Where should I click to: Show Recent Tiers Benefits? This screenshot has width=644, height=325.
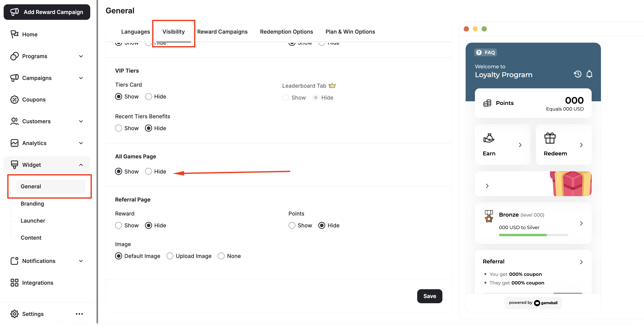[118, 128]
